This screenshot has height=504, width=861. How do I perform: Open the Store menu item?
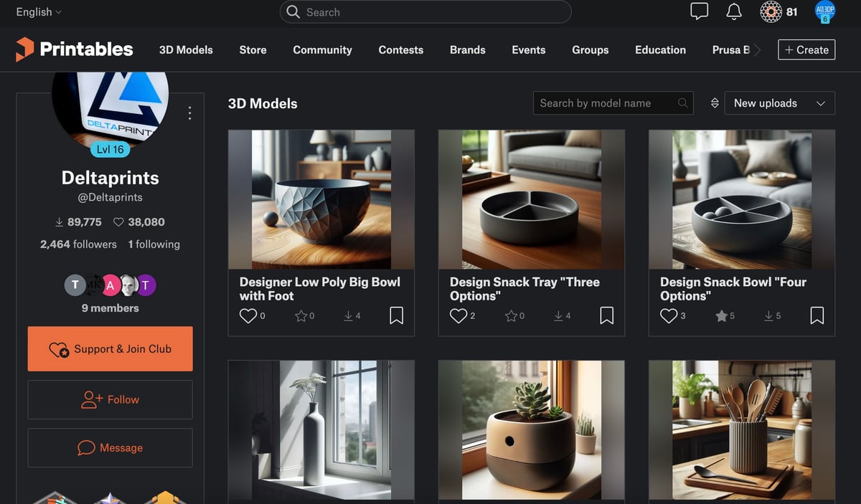click(253, 50)
